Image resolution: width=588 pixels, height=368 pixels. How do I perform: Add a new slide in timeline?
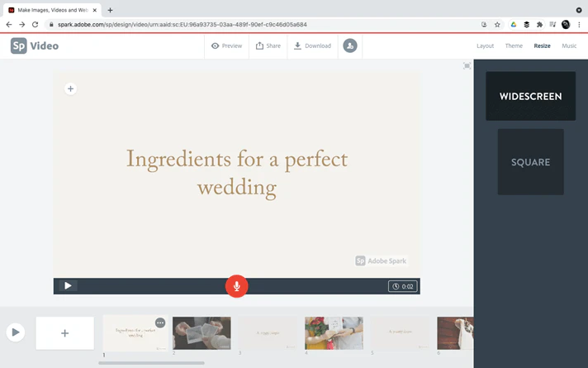65,333
